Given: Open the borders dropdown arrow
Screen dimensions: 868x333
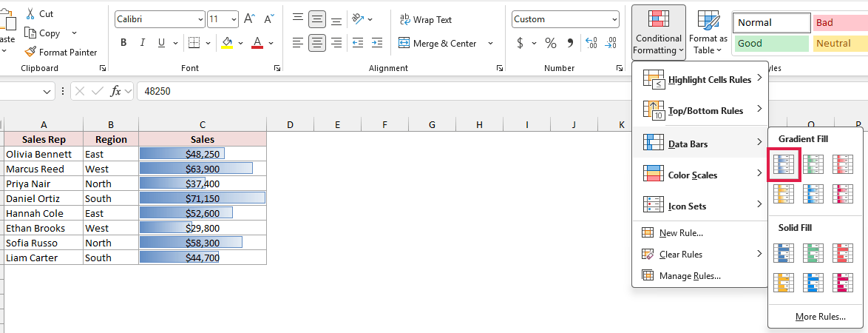Looking at the screenshot, I should (x=208, y=43).
